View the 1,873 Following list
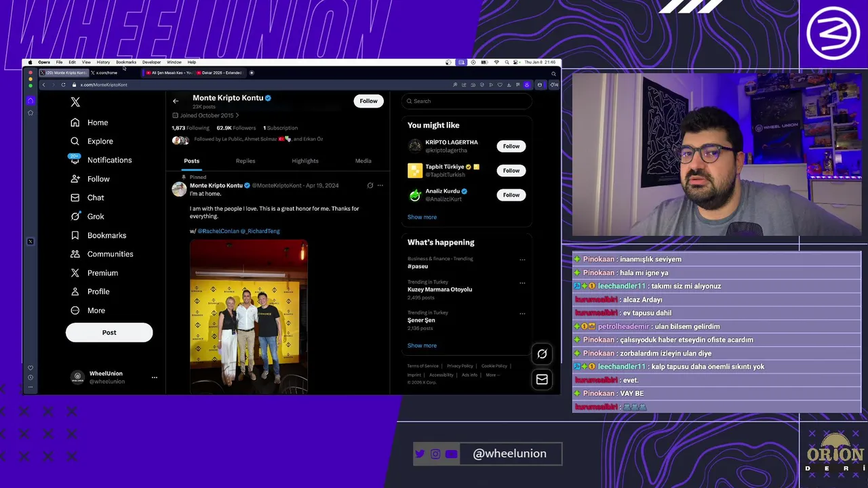The height and width of the screenshot is (488, 868). 191,128
